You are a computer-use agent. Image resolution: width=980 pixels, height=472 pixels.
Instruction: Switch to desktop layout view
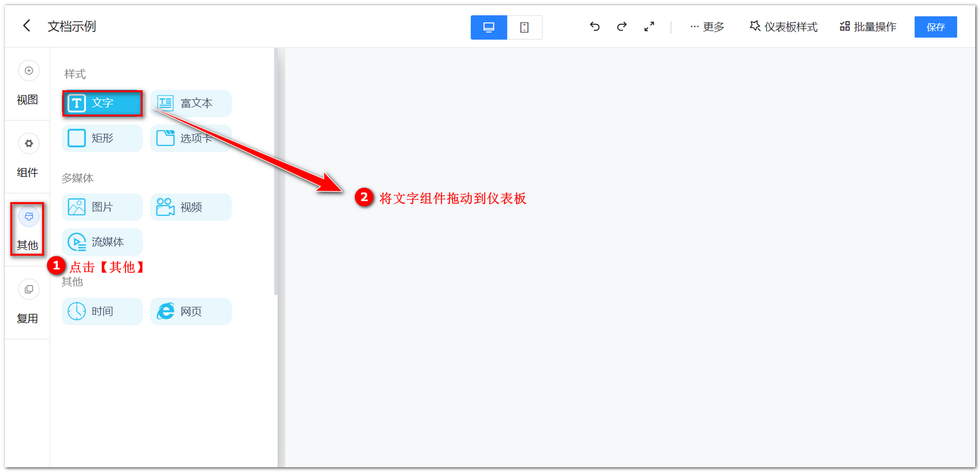point(488,27)
